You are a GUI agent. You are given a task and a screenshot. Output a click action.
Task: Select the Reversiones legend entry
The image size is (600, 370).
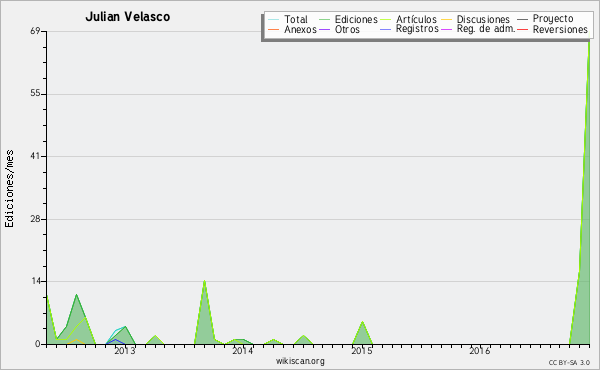(552, 29)
